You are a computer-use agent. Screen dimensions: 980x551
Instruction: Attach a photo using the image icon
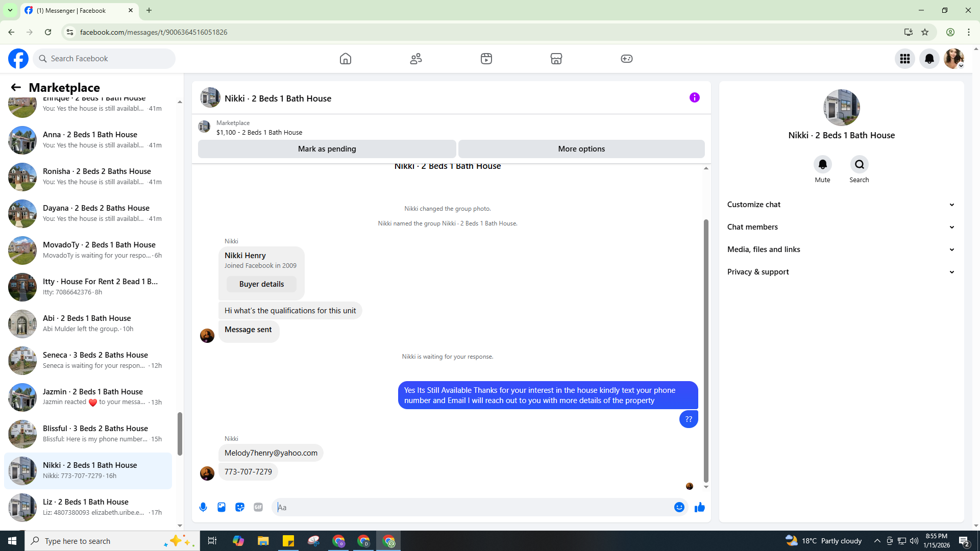click(222, 507)
